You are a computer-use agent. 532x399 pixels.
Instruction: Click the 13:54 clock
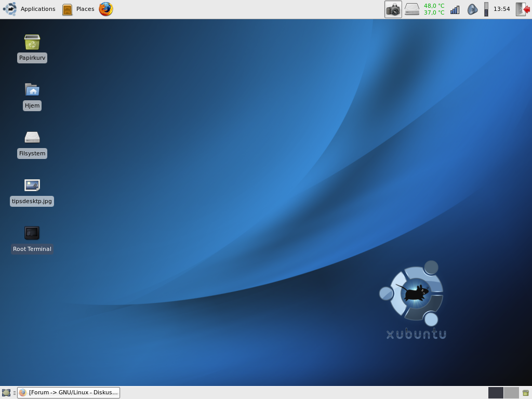coord(501,9)
